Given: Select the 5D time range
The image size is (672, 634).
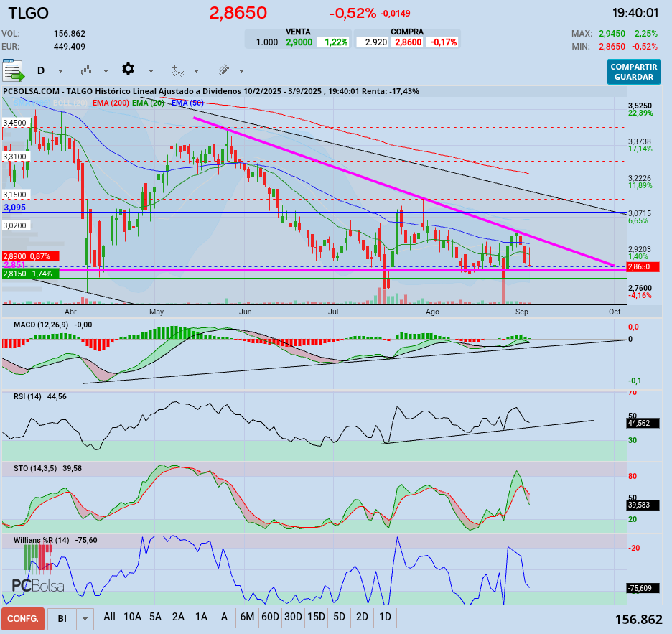Looking at the screenshot, I should [x=339, y=617].
